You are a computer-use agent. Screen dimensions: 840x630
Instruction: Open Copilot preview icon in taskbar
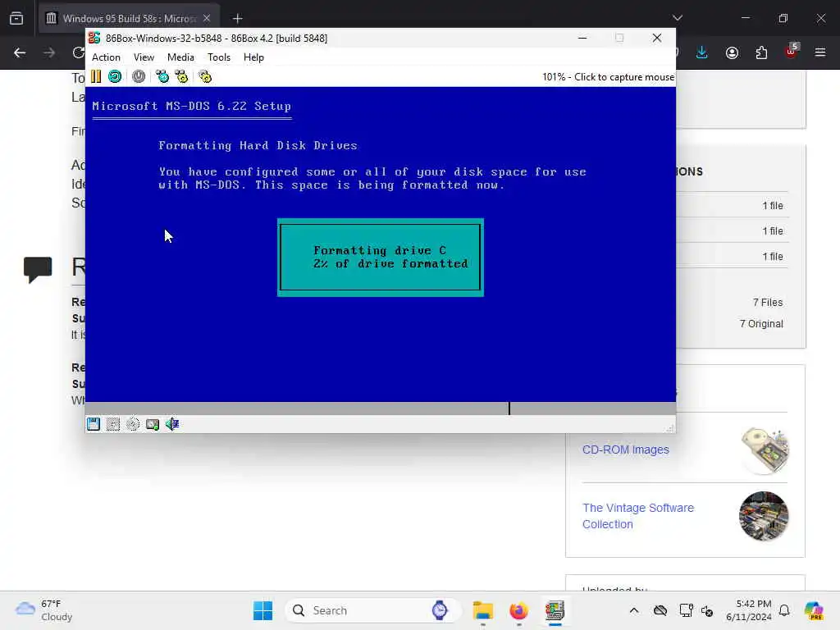(x=813, y=610)
